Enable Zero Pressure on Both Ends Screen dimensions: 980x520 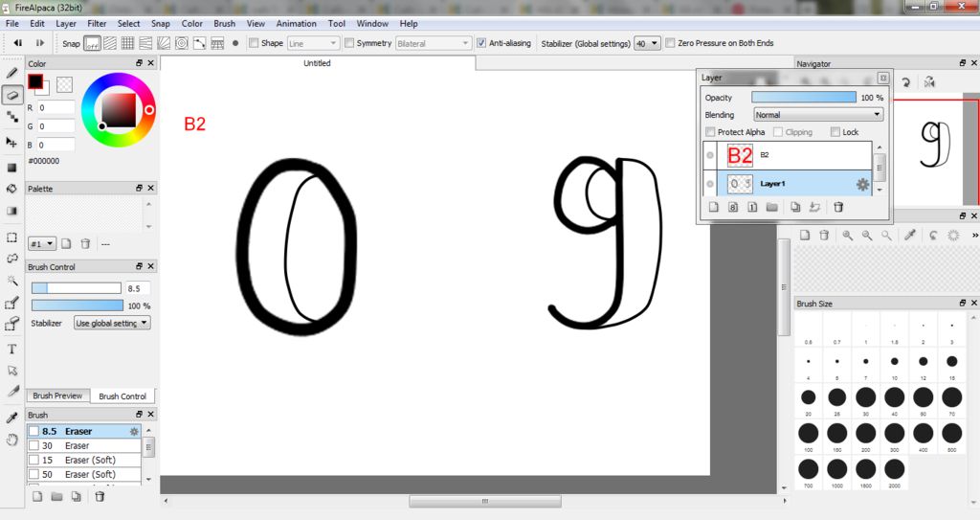click(x=670, y=42)
